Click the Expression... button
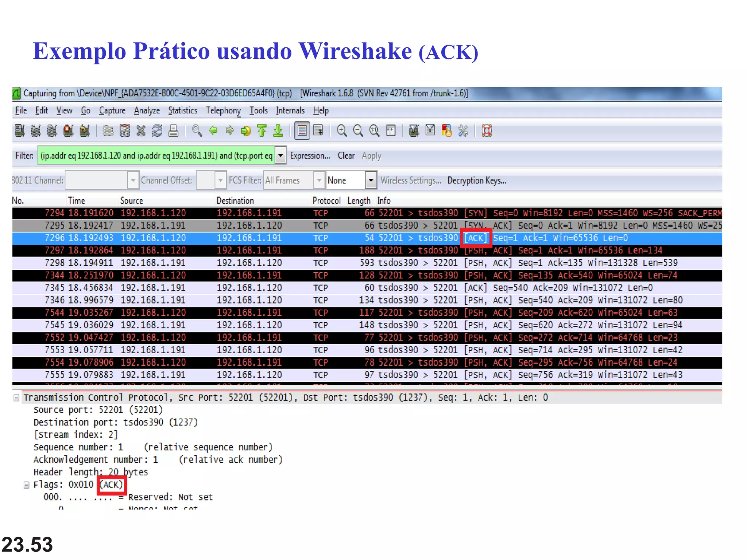 [310, 156]
